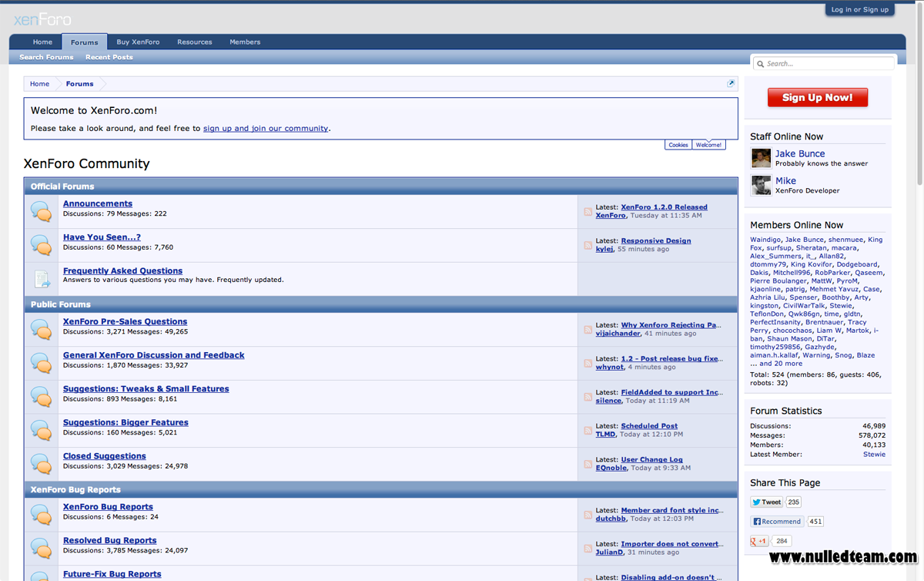Open Search Forums in the sub-navigation
Image resolution: width=924 pixels, height=581 pixels.
(x=46, y=57)
